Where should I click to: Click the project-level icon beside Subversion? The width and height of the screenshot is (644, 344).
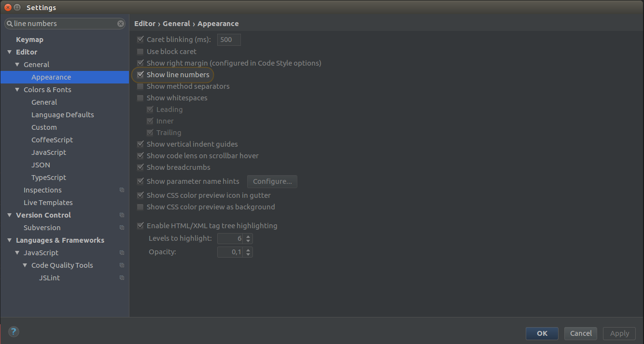point(122,228)
